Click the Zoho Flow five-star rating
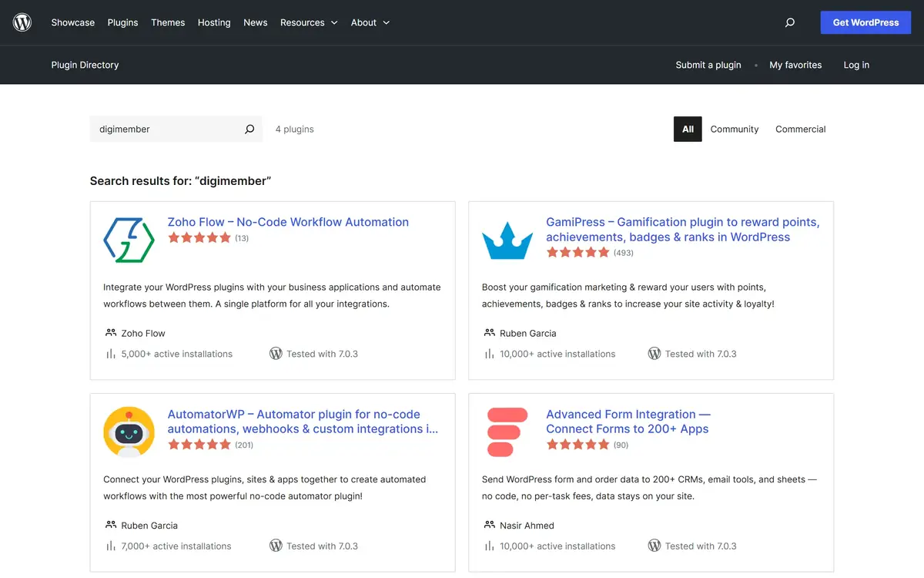The height and width of the screenshot is (578, 924). (199, 238)
